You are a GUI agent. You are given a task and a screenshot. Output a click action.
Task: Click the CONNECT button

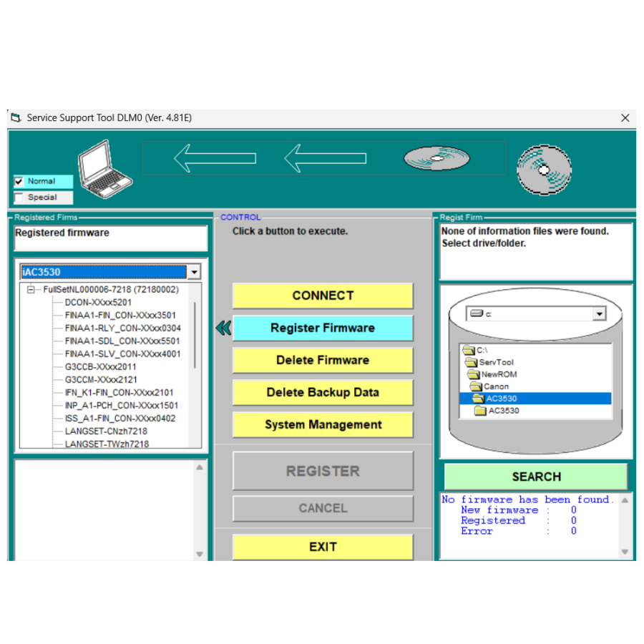(x=323, y=296)
